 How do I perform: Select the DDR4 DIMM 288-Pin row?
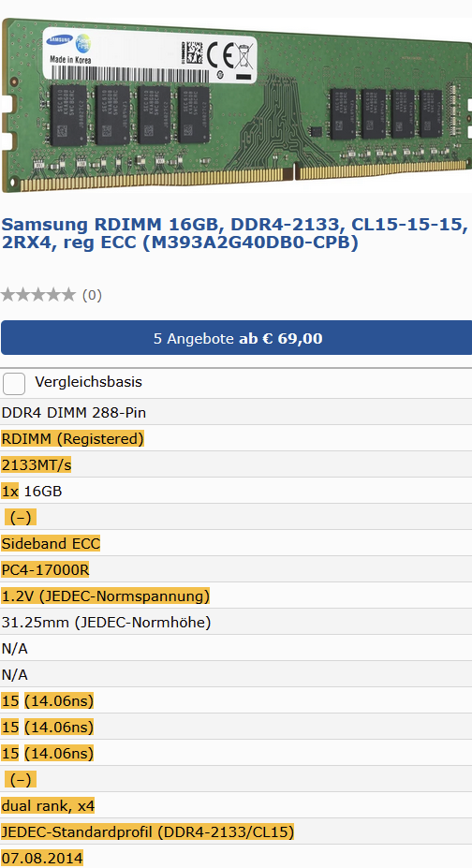click(x=236, y=412)
